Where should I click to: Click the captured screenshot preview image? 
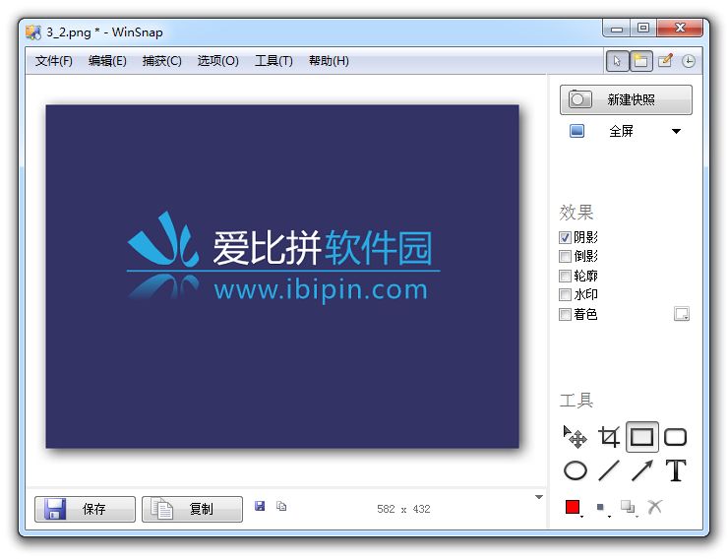(x=282, y=277)
